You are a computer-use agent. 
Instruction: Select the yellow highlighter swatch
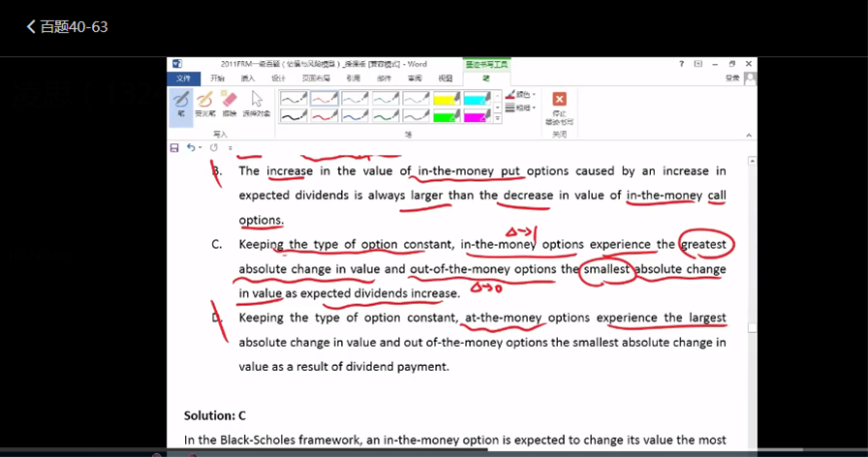click(446, 98)
